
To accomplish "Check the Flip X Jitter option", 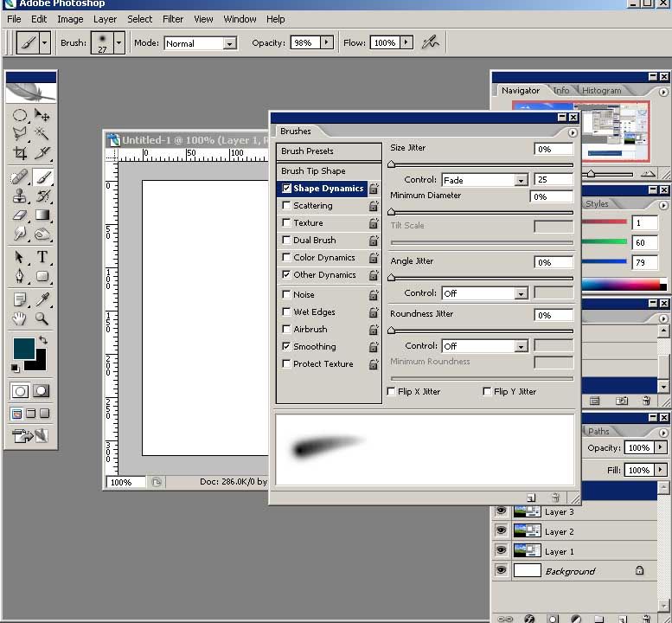I will (x=392, y=392).
